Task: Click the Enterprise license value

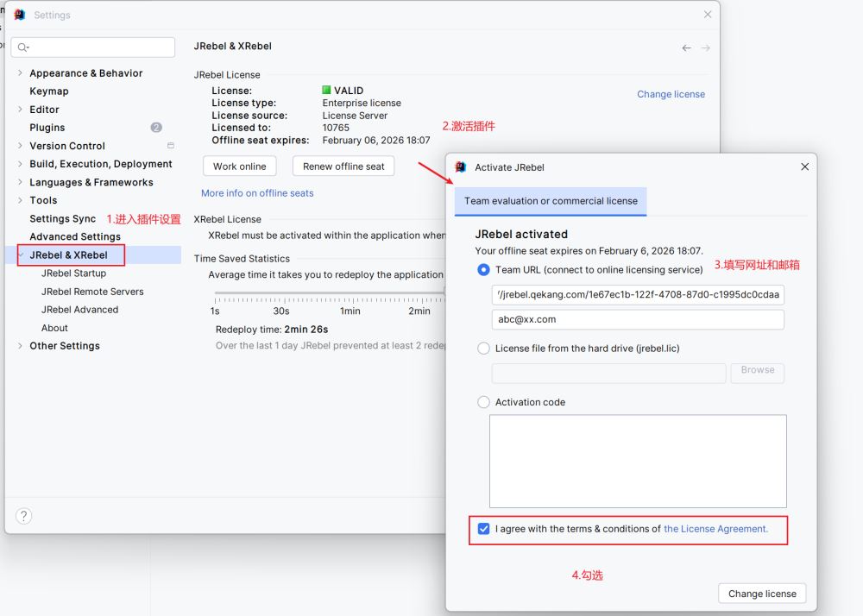Action: click(362, 103)
